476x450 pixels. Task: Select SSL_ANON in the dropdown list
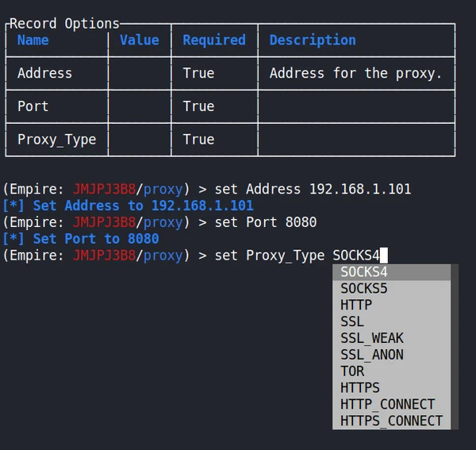coord(372,355)
